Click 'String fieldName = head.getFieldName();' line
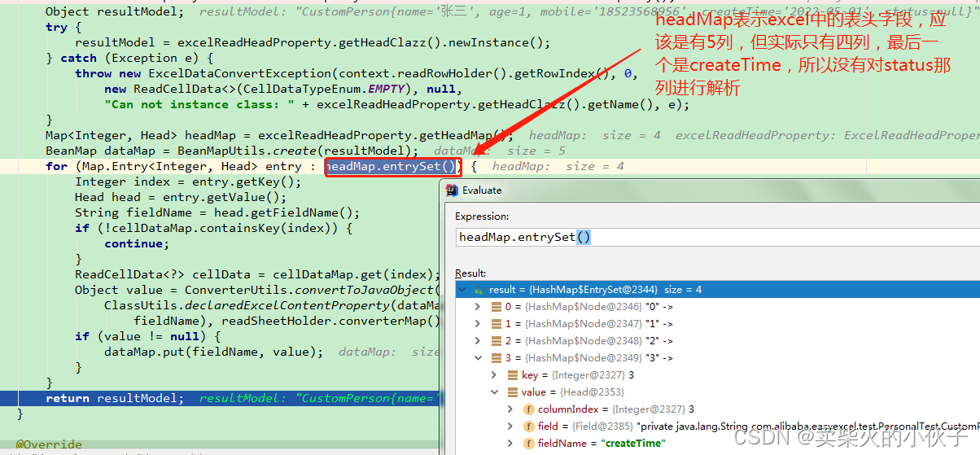Image resolution: width=980 pixels, height=455 pixels. tap(217, 212)
